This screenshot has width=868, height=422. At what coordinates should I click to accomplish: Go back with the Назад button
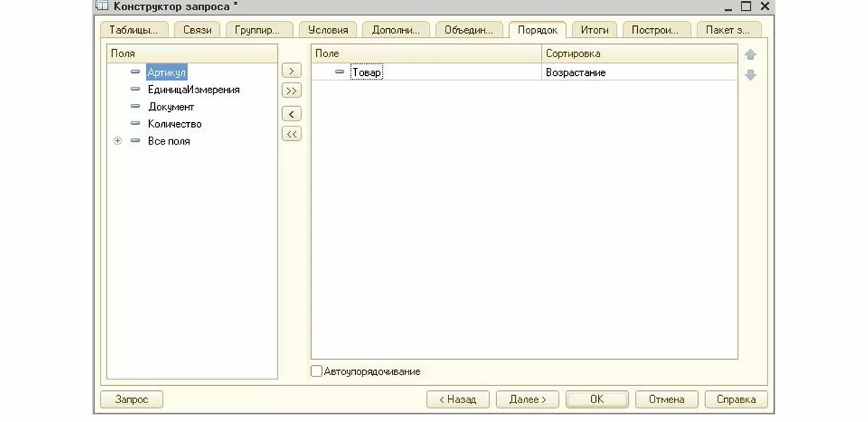(x=458, y=400)
